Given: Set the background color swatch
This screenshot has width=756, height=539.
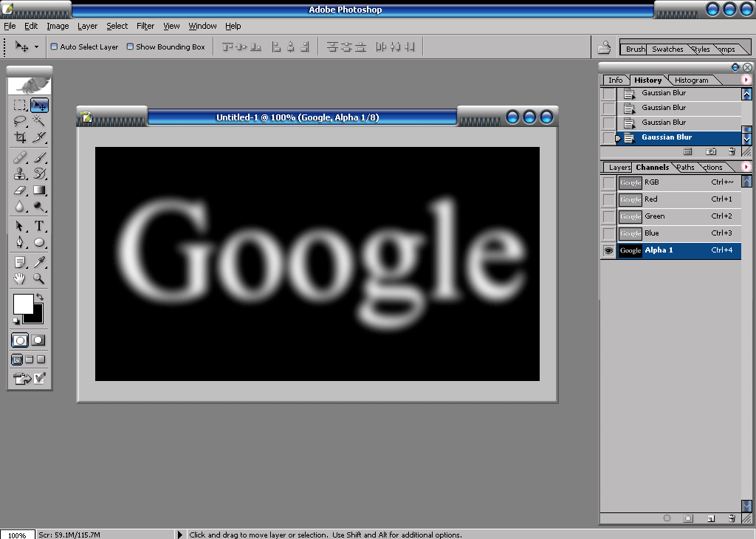Looking at the screenshot, I should pyautogui.click(x=38, y=318).
